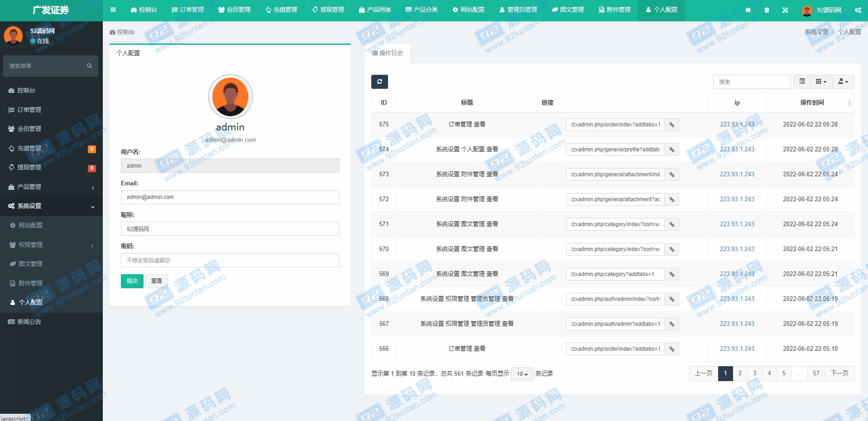Click the IP link 223.93.1.243 in row 575
Image resolution: width=868 pixels, height=421 pixels.
(737, 124)
